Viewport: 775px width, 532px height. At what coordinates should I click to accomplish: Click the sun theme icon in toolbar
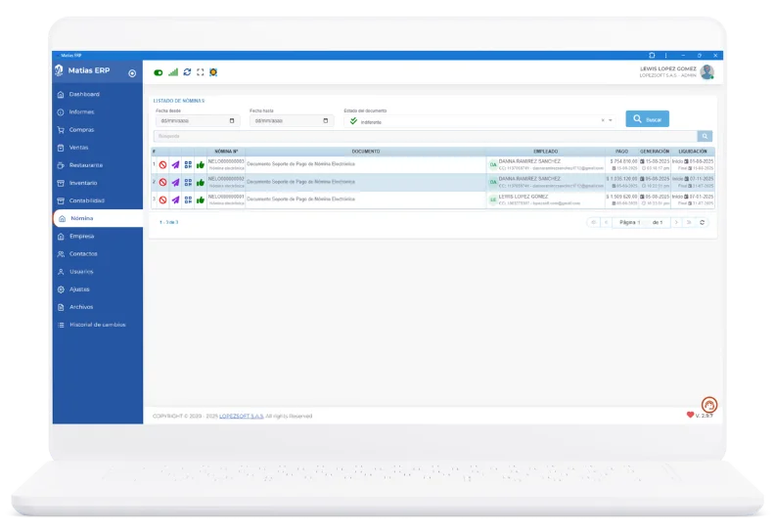(x=213, y=71)
